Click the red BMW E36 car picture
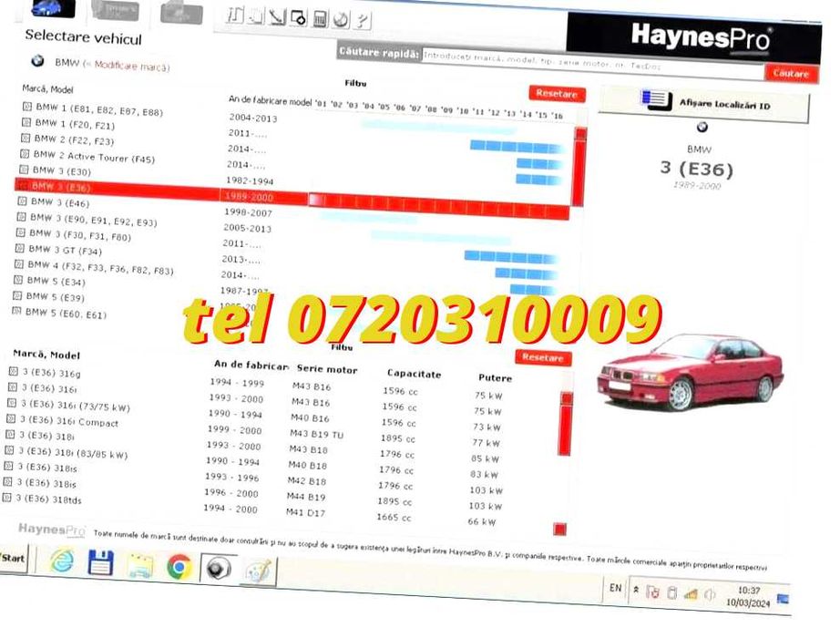Screen dimensions: 840x638 [690, 372]
